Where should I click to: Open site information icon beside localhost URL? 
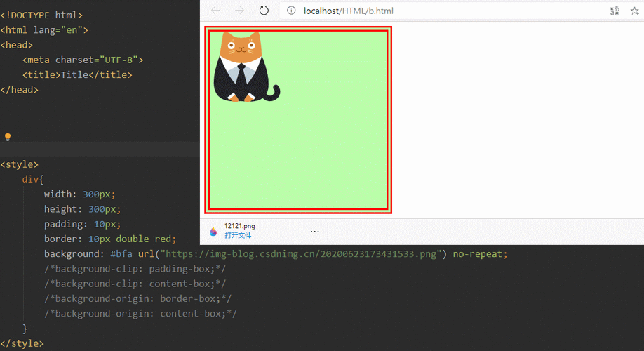291,11
